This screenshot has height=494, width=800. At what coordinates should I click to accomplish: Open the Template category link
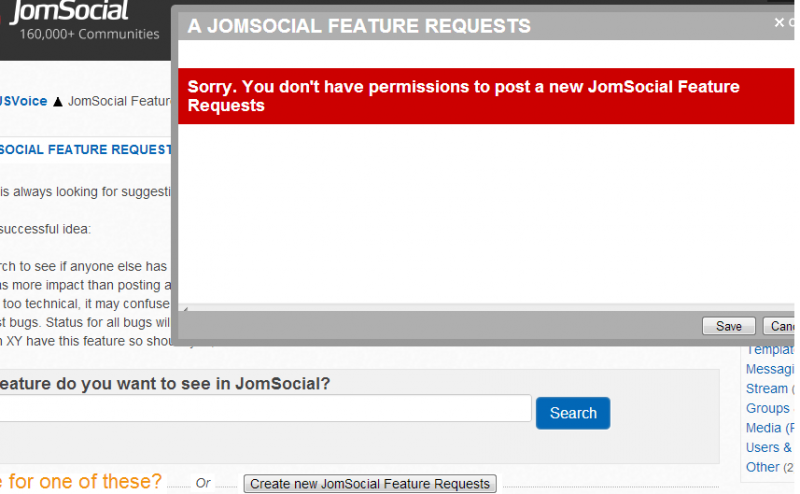click(x=770, y=350)
